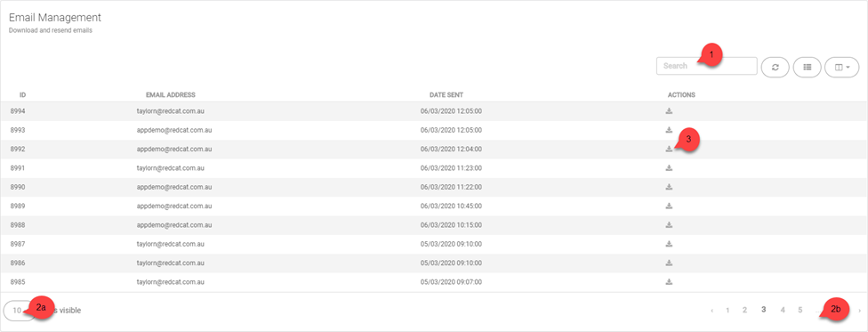The height and width of the screenshot is (332, 868).
Task: Go to previous page using left chevron
Action: (711, 311)
